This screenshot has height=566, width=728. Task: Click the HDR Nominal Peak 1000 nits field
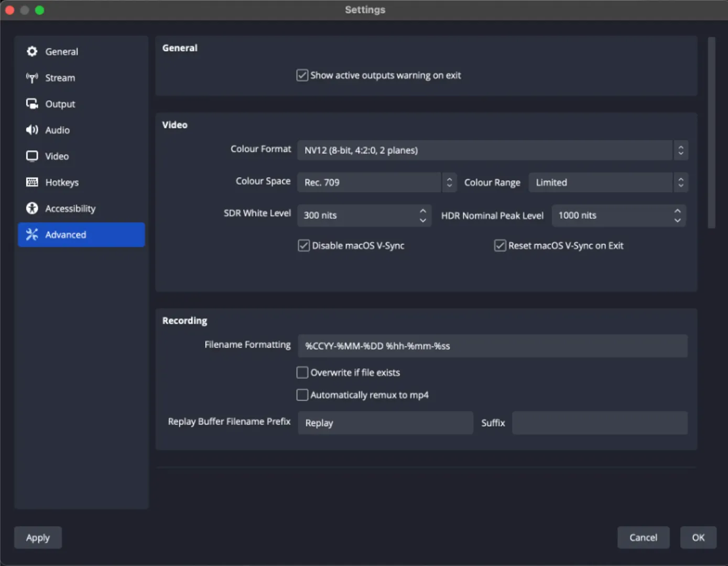tap(619, 215)
